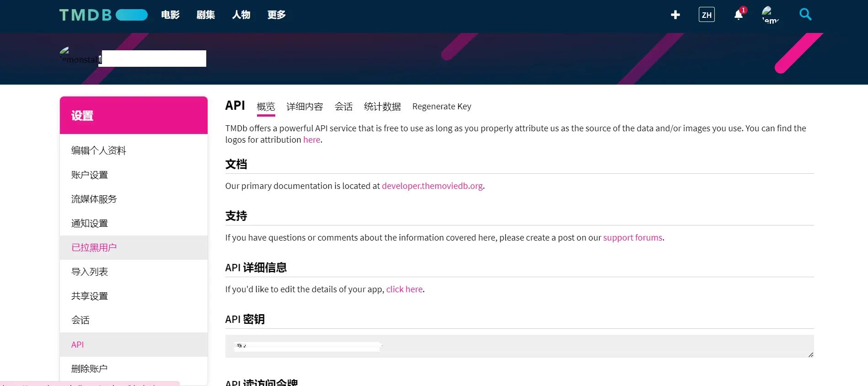Select API in the settings sidebar

coord(134,344)
